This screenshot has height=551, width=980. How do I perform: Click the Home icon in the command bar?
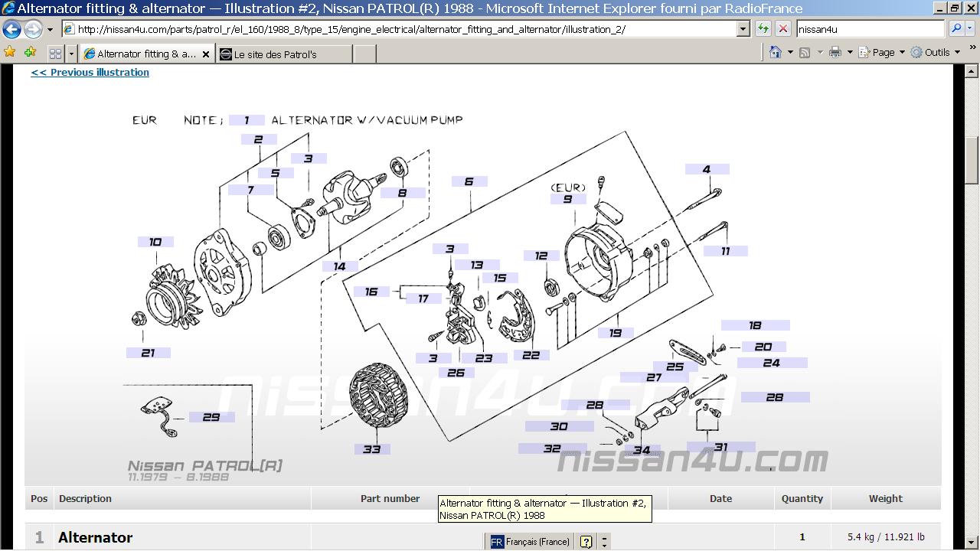tap(776, 52)
